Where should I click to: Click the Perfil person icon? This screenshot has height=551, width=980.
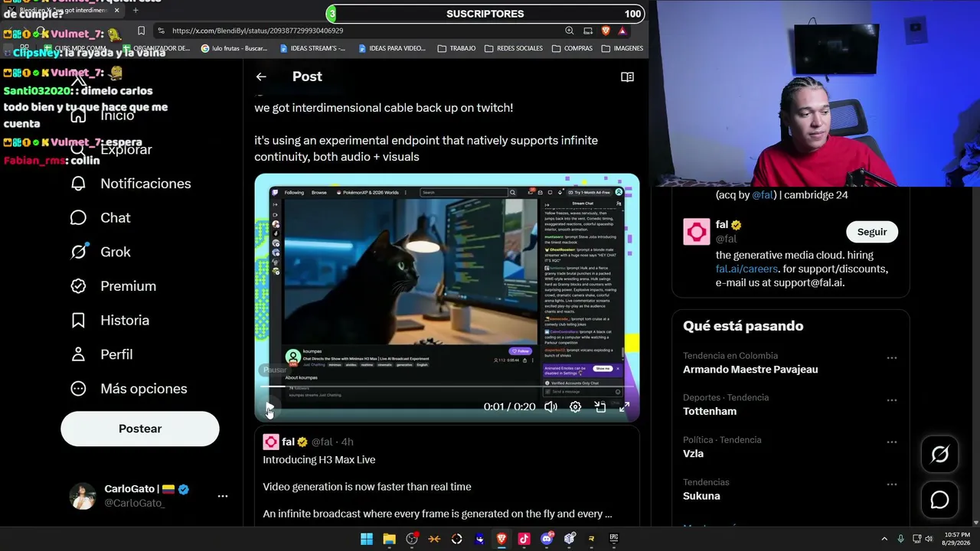pos(78,354)
